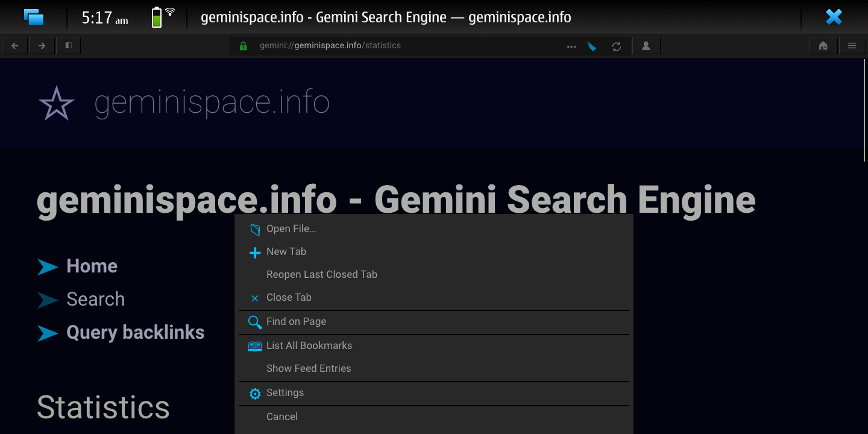Viewport: 868px width, 434px height.
Task: Open the three-dots page actions menu
Action: [571, 46]
